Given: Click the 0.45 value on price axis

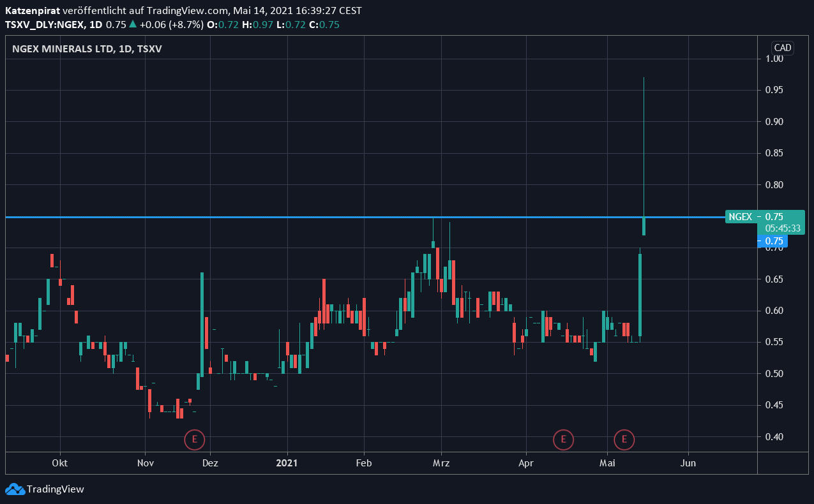Looking at the screenshot, I should point(774,405).
